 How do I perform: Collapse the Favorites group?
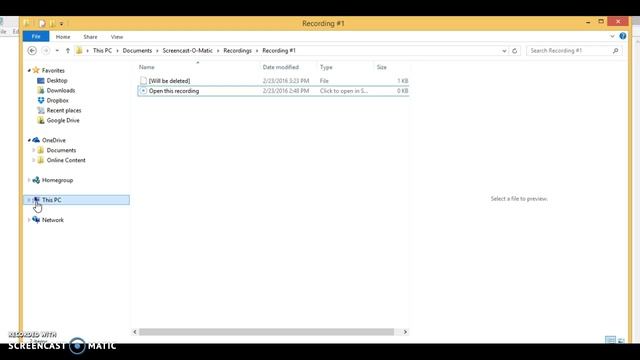tap(29, 71)
